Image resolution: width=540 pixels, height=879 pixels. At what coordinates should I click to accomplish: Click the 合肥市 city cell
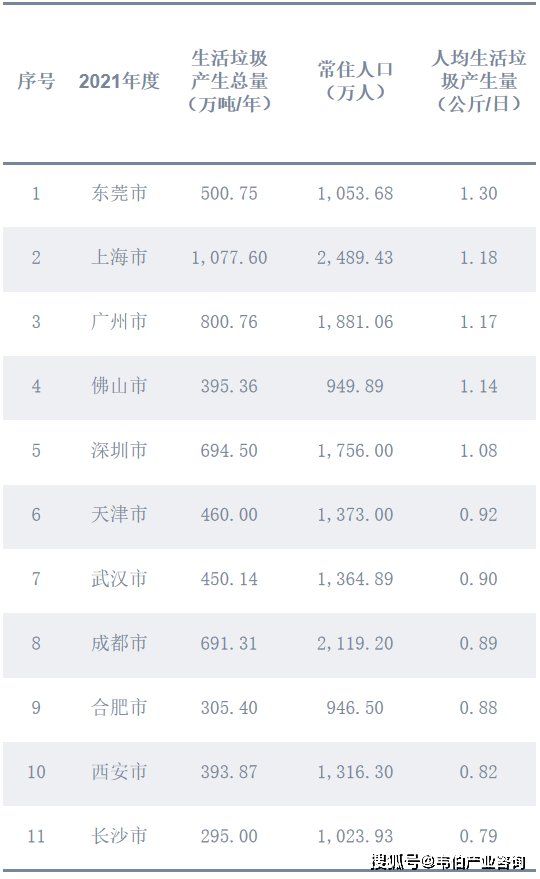point(119,707)
